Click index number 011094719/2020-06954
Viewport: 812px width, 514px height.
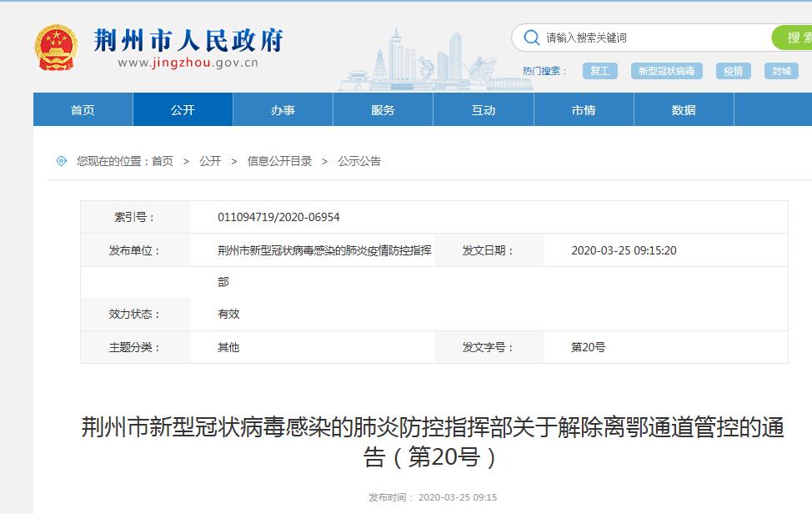(278, 217)
